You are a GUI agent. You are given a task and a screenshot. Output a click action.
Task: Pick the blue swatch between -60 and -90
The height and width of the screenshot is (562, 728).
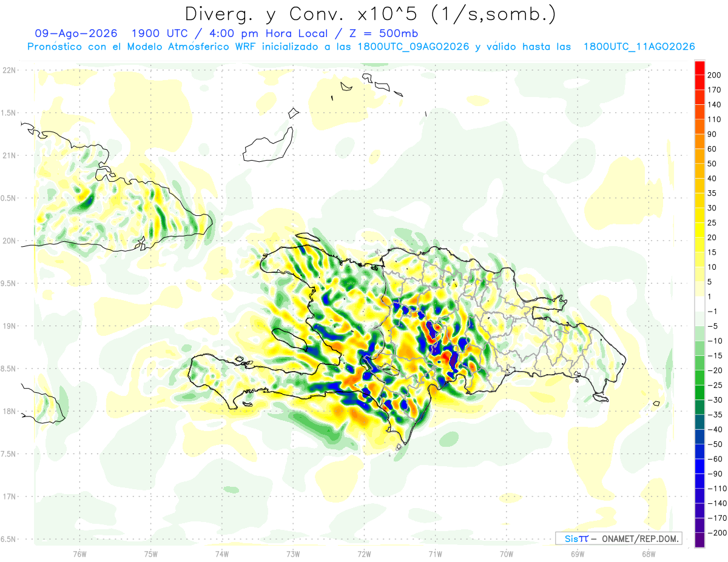(x=700, y=466)
